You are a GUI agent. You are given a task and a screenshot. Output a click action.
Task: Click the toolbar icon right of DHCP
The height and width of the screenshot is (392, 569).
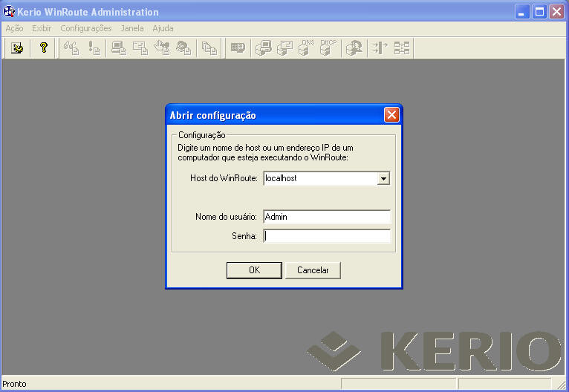coord(355,48)
